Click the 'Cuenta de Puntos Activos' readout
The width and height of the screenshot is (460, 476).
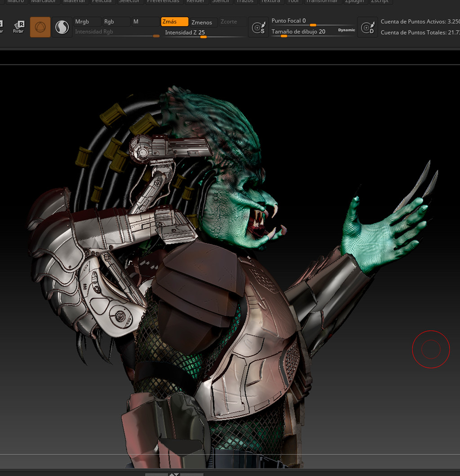point(420,22)
